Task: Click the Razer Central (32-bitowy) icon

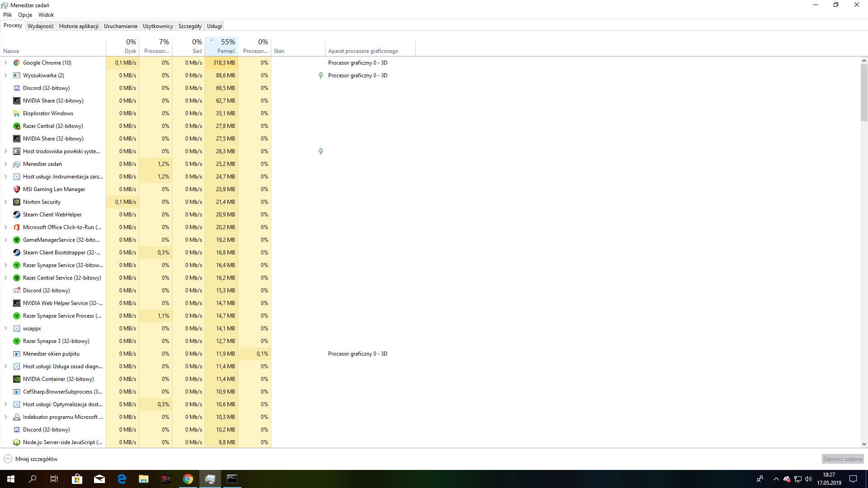Action: click(x=17, y=126)
